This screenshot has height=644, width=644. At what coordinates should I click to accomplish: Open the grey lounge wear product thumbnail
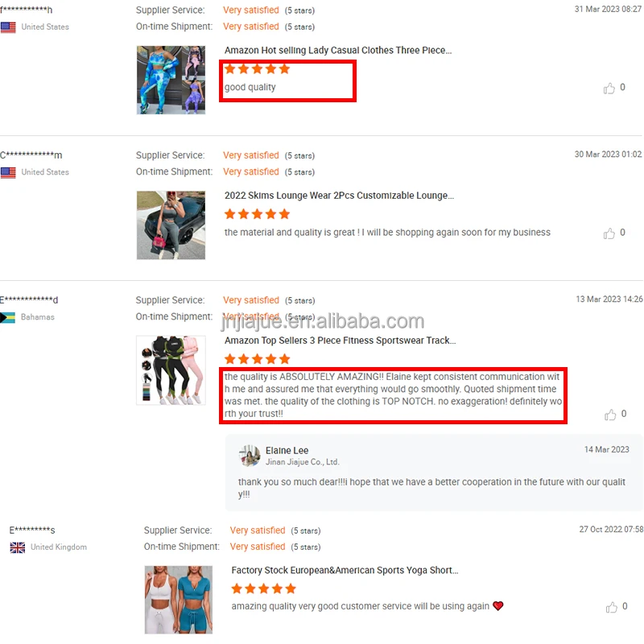click(x=171, y=225)
